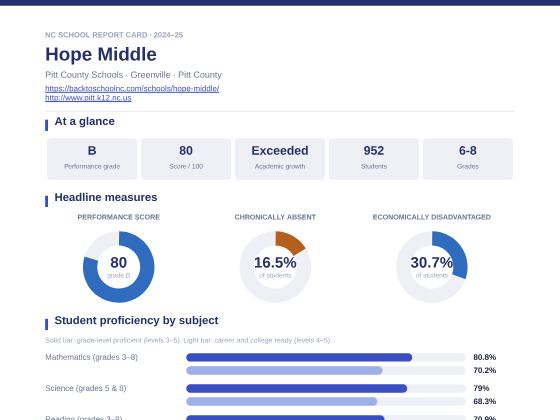The width and height of the screenshot is (560, 420).
Task: Click the Performance Score donut chart
Action: click(x=119, y=267)
